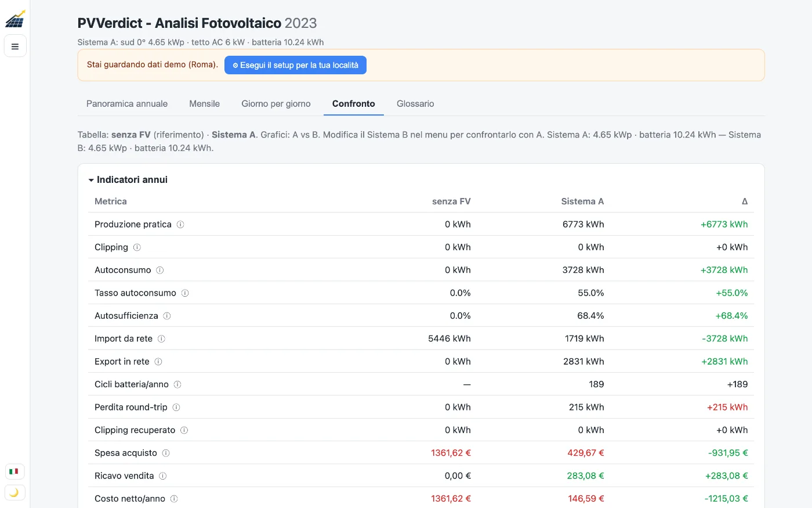Show info for Costo netto/anno
Screen dimensions: 812x508
[174, 499]
